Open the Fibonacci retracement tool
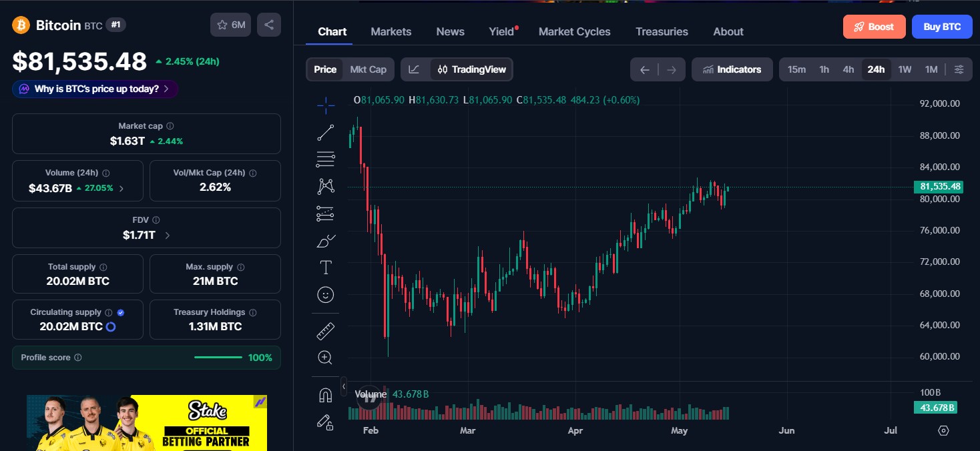 coord(326,159)
